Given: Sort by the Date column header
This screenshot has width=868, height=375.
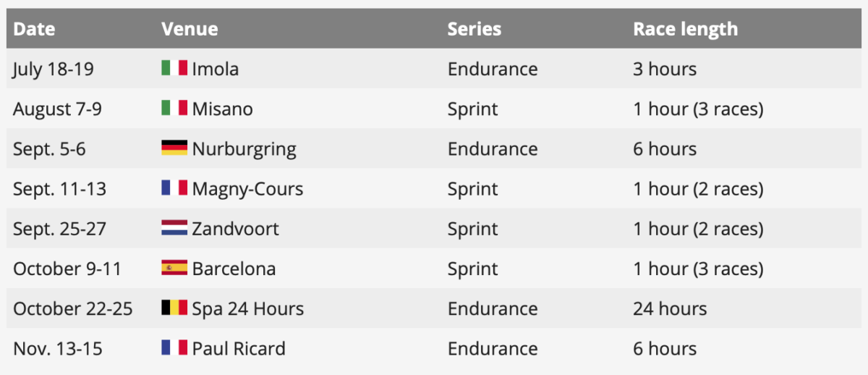Looking at the screenshot, I should point(34,29).
